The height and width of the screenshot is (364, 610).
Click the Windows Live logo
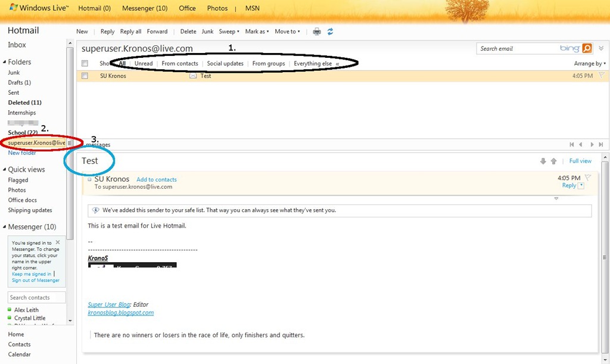39,8
